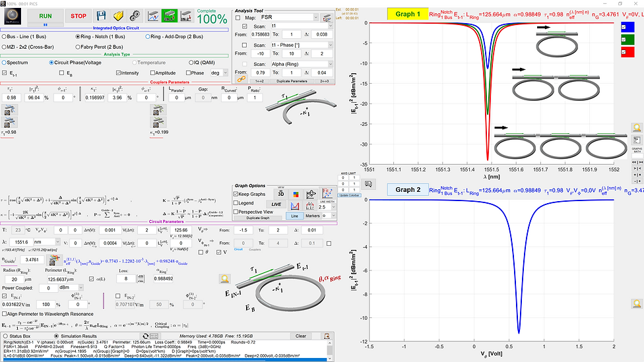
Task: Open the line width 2.5 dropdown
Action: tap(328, 207)
